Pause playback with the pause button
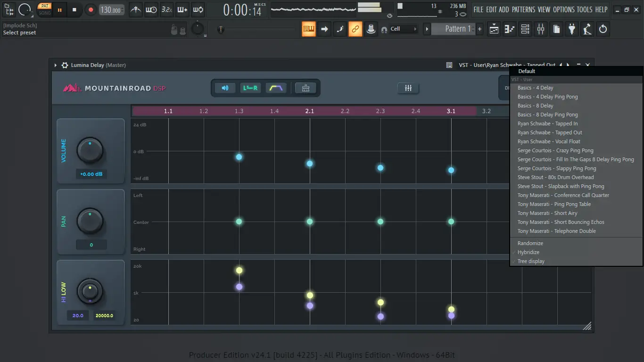Viewport: 644px width, 362px height. click(59, 9)
